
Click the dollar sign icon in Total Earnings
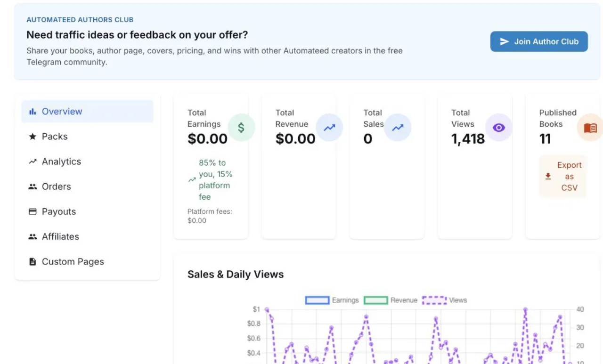(x=241, y=128)
